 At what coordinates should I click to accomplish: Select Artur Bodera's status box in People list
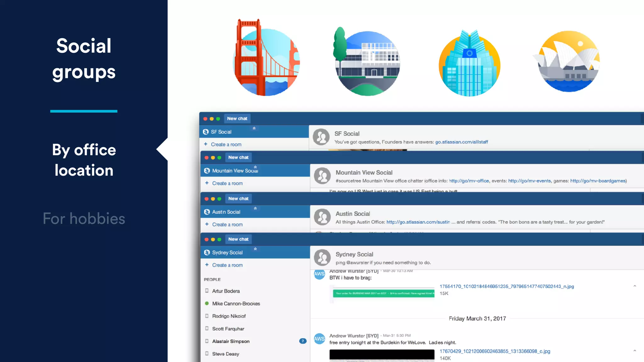click(x=207, y=291)
